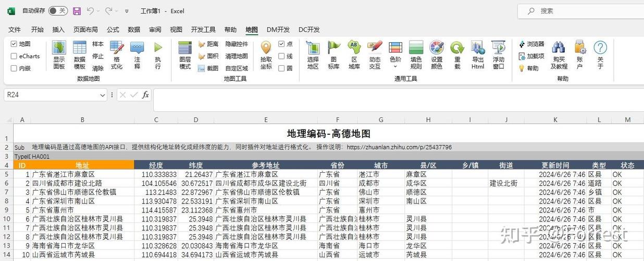Open the 浮动窗口 floating window tool
Image resolution: width=644 pixels, height=261 pixels.
tap(499, 55)
